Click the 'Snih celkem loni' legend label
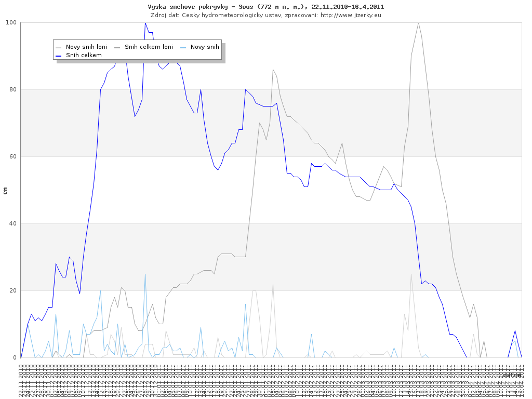This screenshot has width=532, height=399. coord(149,47)
